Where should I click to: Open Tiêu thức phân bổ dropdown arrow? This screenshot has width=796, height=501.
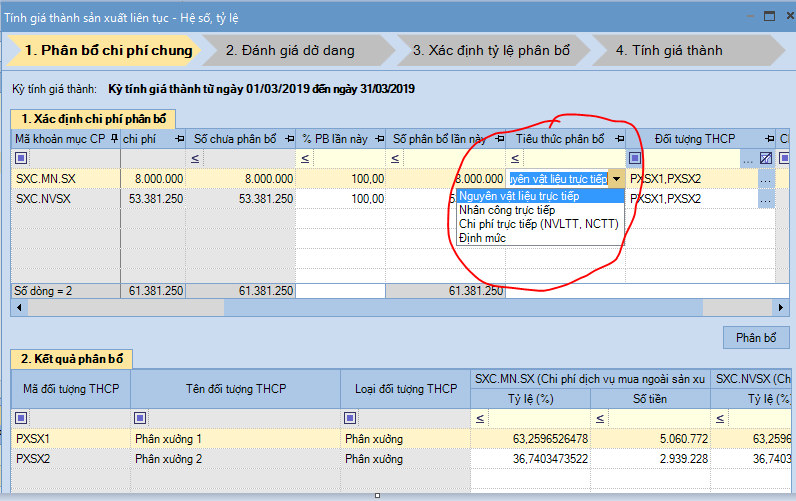617,179
